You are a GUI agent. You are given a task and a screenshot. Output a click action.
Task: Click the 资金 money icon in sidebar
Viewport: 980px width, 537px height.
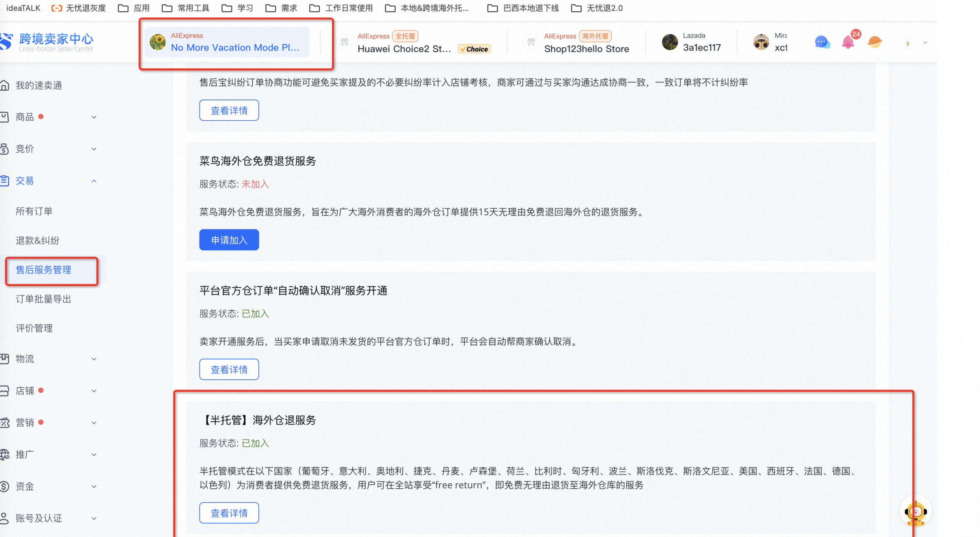[x=5, y=486]
